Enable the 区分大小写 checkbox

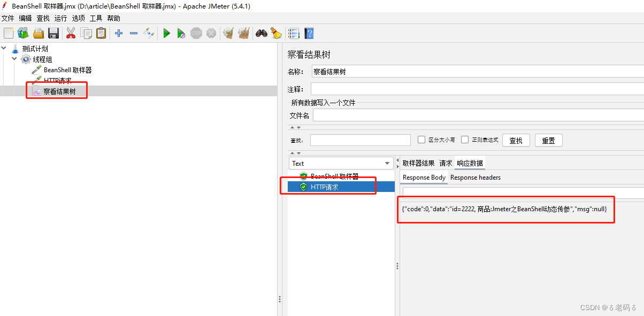click(x=421, y=140)
